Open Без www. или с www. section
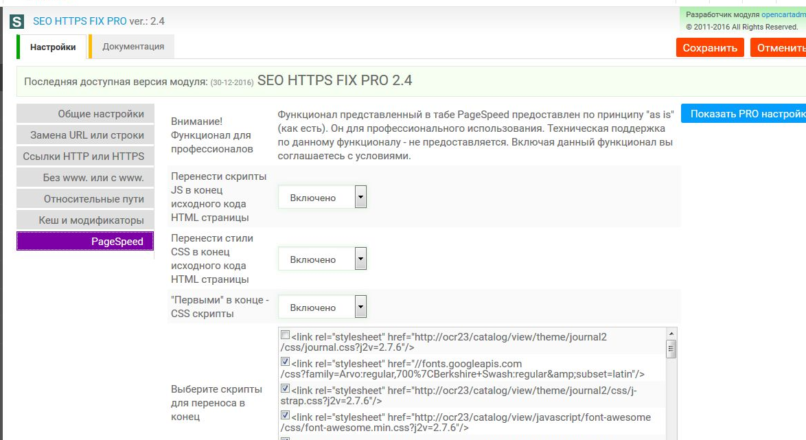Image resolution: width=806 pixels, height=440 pixels. 85,178
